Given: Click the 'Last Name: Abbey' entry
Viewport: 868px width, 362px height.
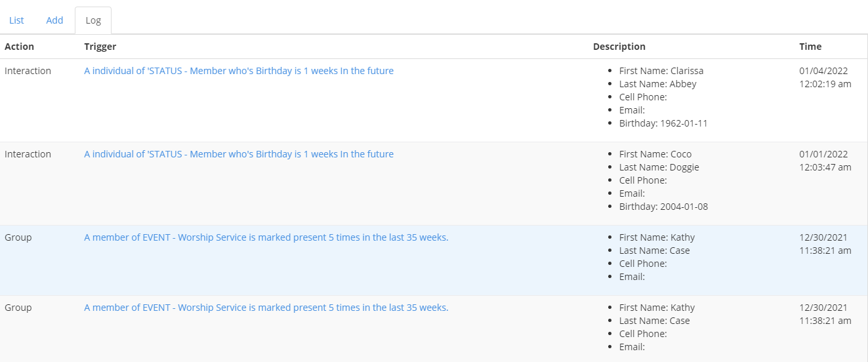Looking at the screenshot, I should [x=657, y=84].
